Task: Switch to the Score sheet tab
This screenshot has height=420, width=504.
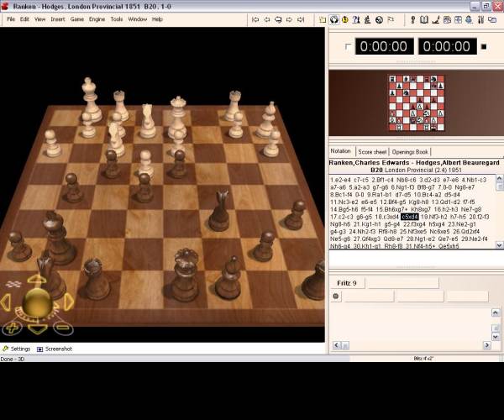Action: (x=372, y=152)
